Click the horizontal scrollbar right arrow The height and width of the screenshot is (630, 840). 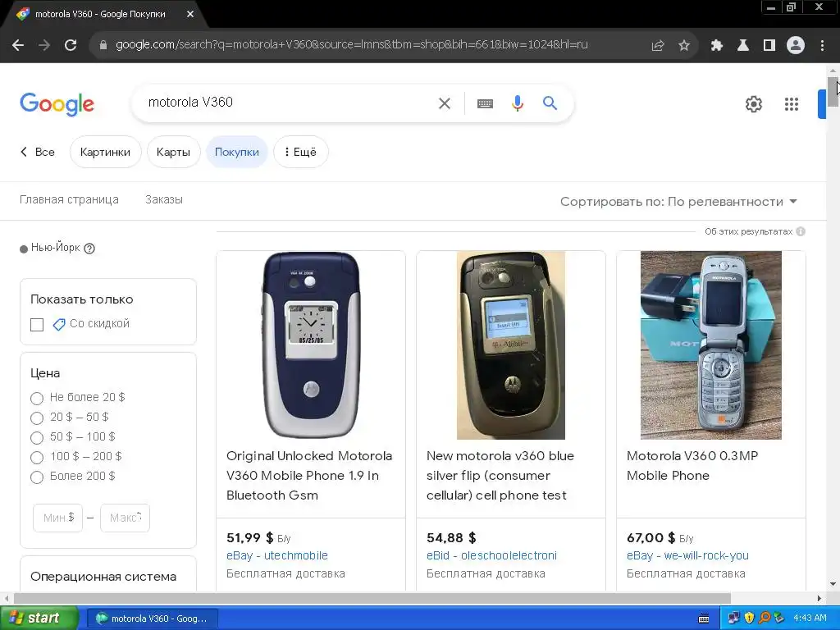(x=819, y=598)
